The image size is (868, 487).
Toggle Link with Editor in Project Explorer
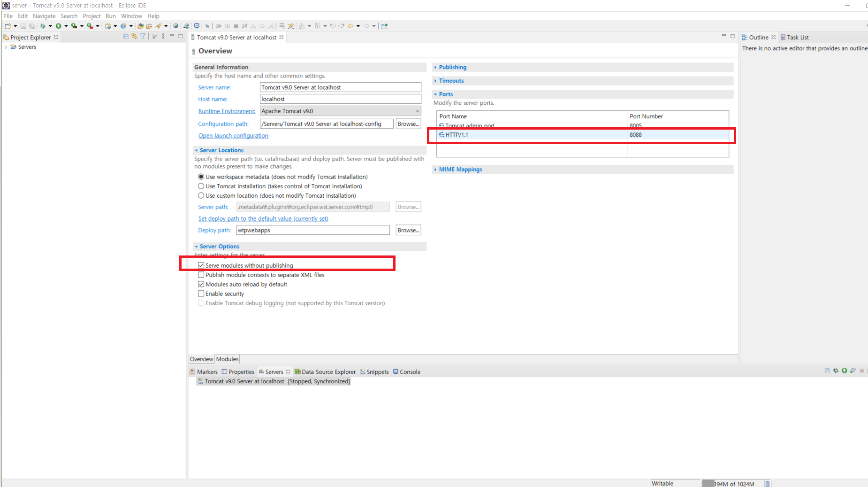pyautogui.click(x=134, y=37)
